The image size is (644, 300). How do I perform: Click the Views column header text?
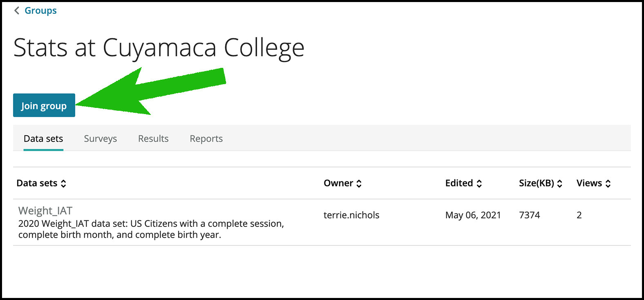point(589,183)
